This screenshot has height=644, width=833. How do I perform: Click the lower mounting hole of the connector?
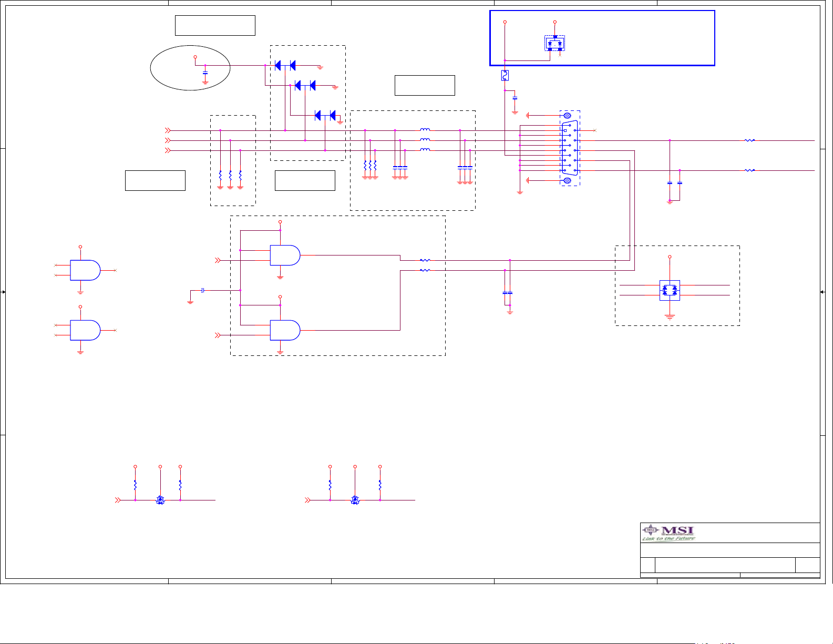(x=567, y=180)
